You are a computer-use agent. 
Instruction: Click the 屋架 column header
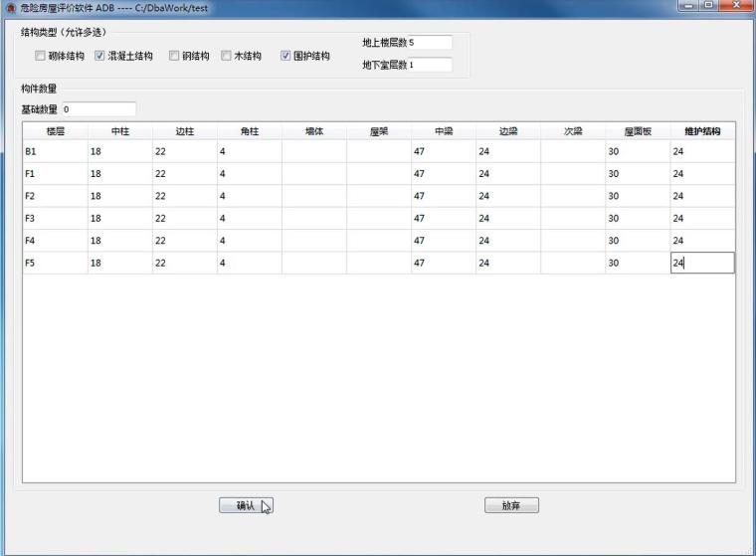(378, 131)
